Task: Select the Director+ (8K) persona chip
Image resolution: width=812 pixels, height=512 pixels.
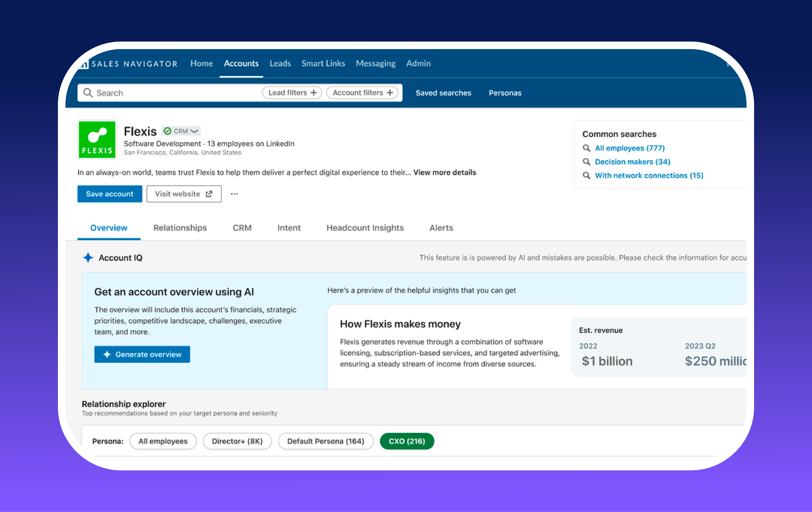Action: (x=237, y=441)
